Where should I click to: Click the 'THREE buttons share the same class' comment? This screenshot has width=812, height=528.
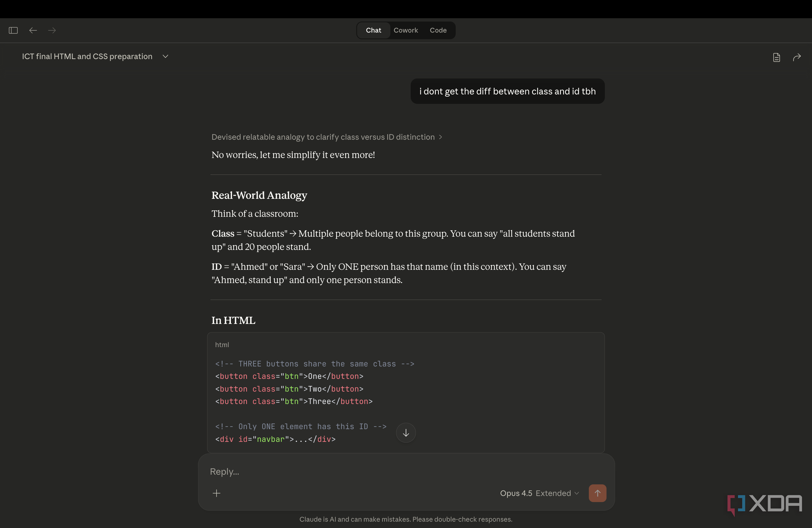tap(315, 364)
